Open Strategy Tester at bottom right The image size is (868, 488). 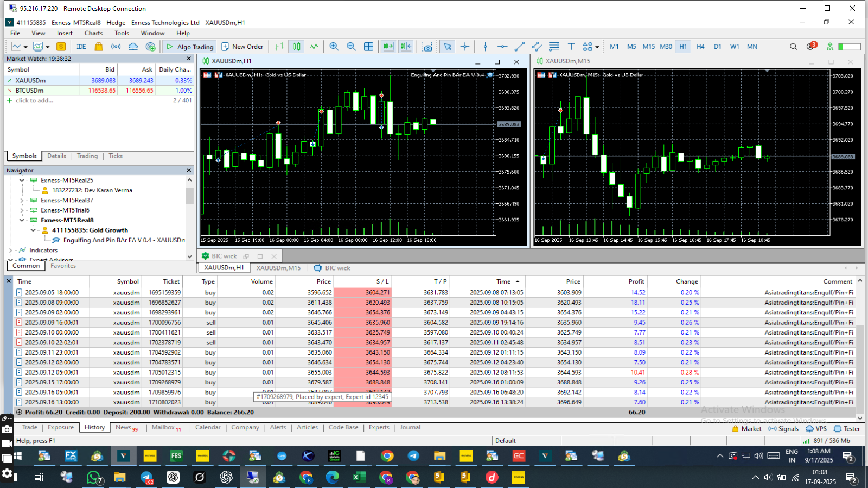(847, 429)
